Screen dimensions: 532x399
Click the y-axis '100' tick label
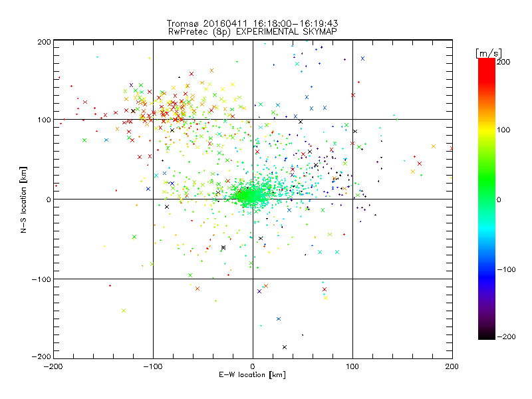point(44,120)
